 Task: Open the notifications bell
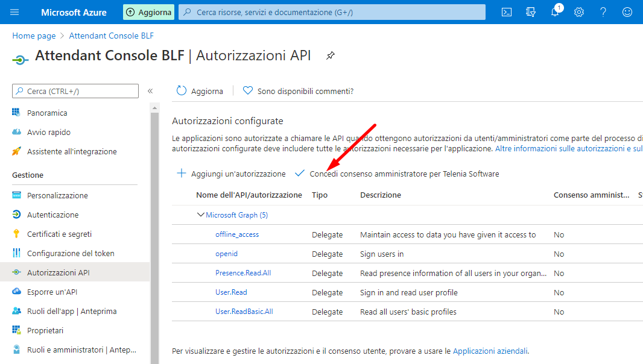pos(555,12)
